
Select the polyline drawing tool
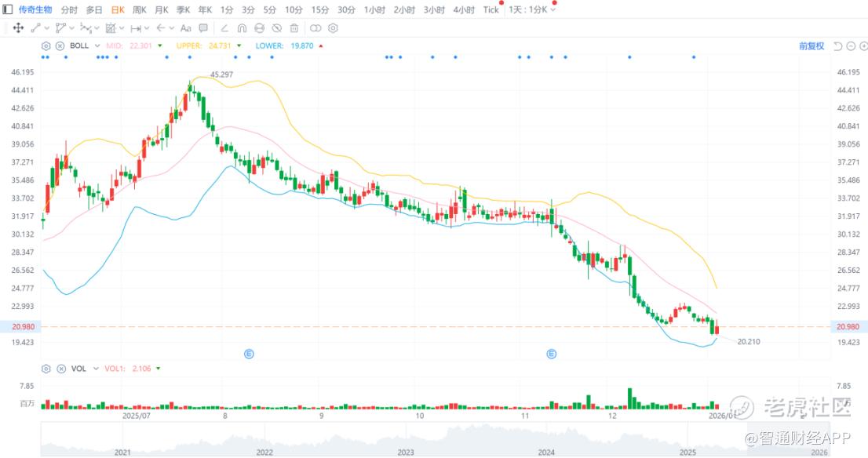[x=61, y=27]
